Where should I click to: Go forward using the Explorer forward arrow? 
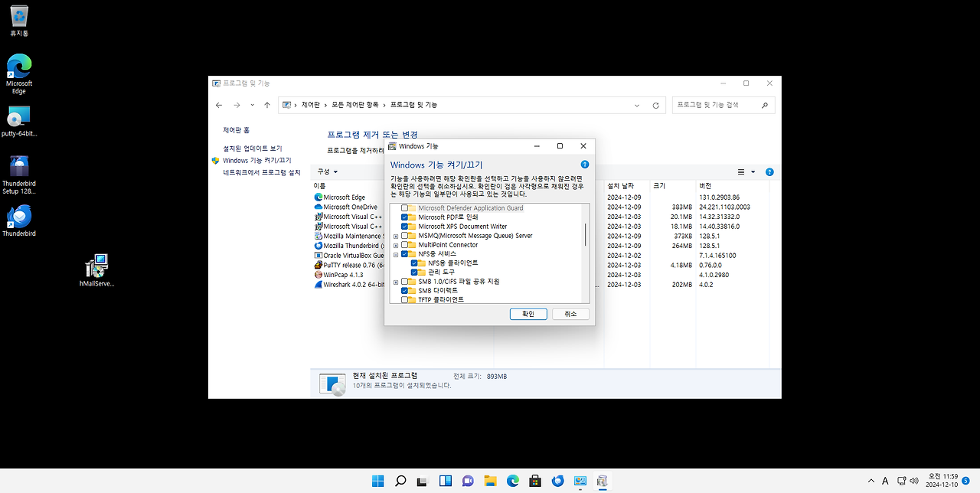tap(237, 105)
